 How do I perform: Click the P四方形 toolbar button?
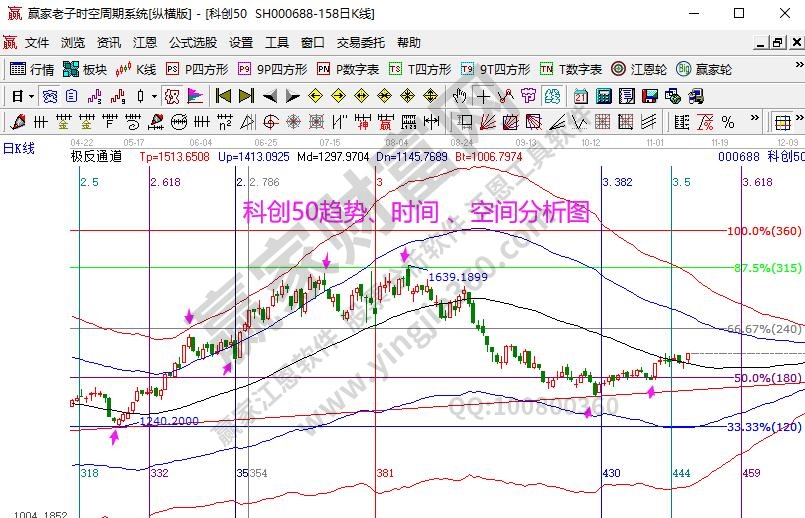197,69
